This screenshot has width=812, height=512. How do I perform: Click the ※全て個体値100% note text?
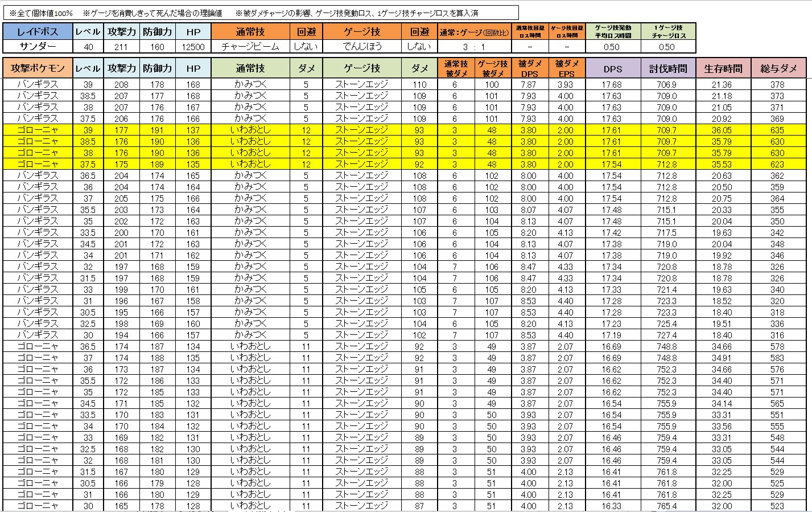[41, 13]
